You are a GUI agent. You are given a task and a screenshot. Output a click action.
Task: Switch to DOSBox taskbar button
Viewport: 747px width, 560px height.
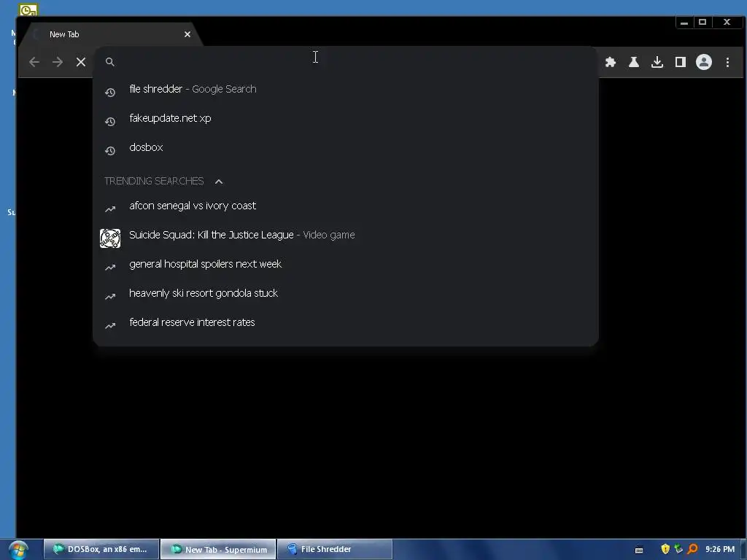coord(101,549)
